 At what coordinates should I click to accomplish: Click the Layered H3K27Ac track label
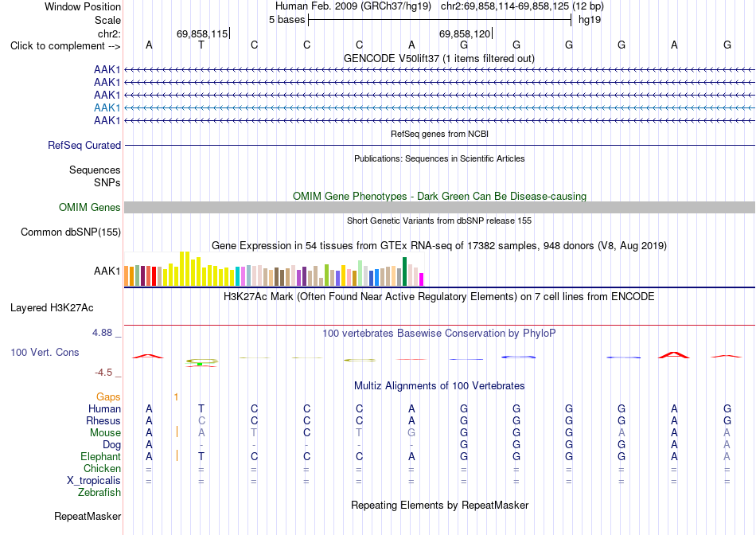[x=52, y=308]
